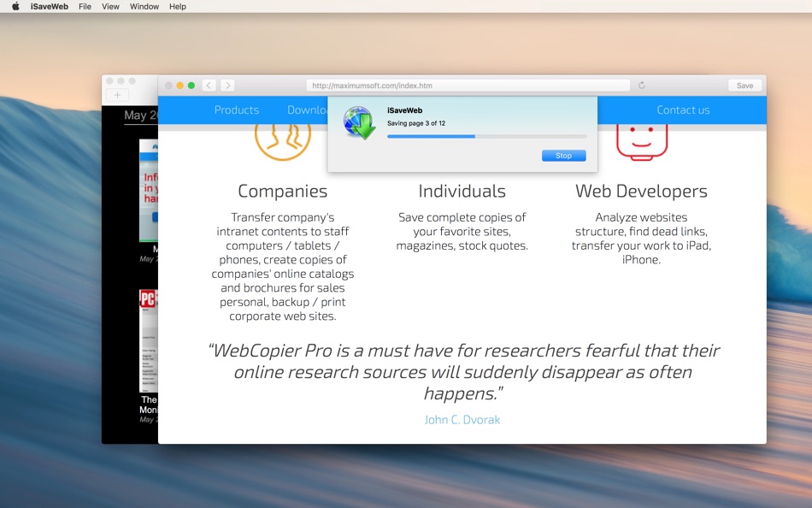Stop the page saving progress
Screen dimensions: 812x508
click(x=564, y=156)
